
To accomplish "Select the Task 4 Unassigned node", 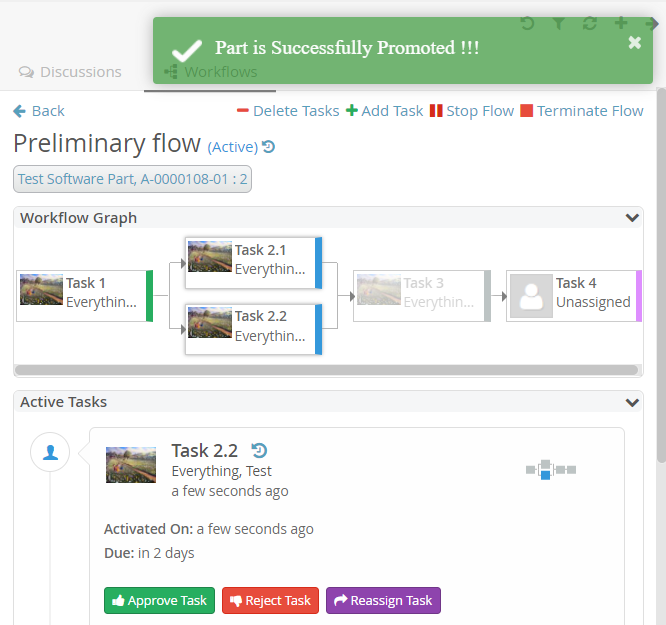I will point(573,294).
